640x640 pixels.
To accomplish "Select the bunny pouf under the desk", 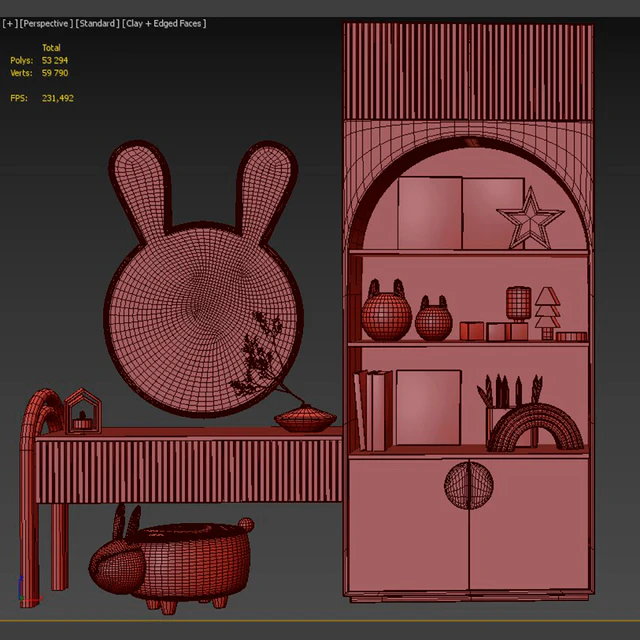I will coord(171,559).
